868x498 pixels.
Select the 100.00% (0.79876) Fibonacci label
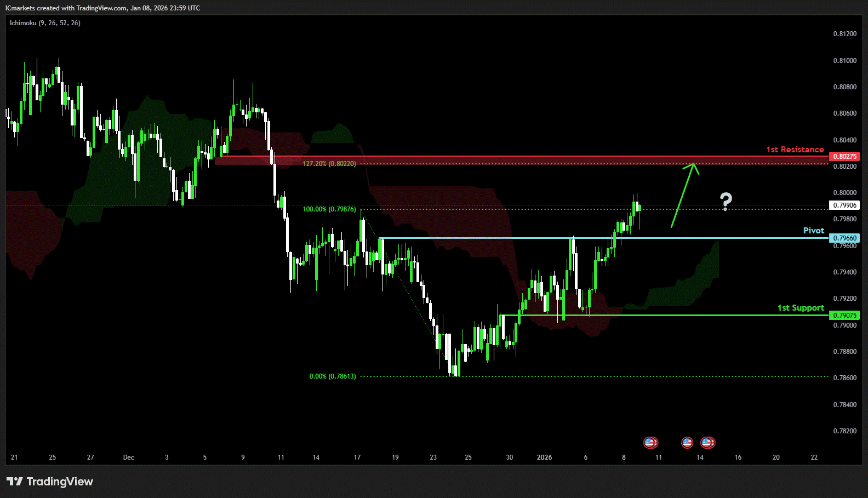[329, 209]
